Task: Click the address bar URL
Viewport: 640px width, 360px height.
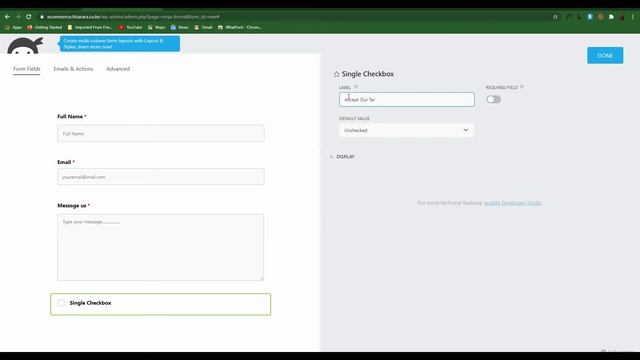Action: tap(133, 17)
